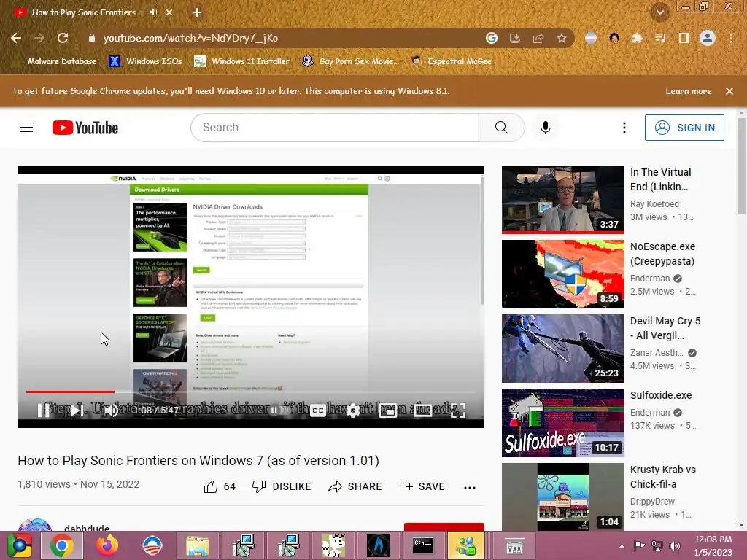
Task: Open tab search chevron dropdown
Action: 659,12
